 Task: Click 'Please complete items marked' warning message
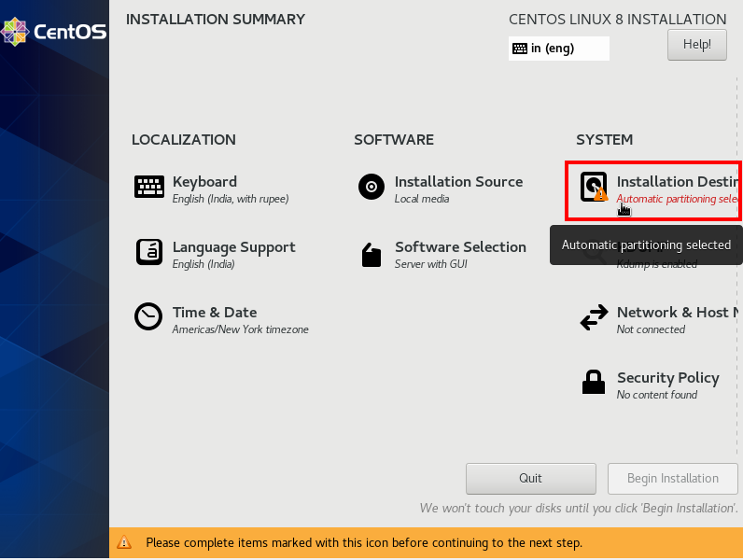tap(364, 543)
